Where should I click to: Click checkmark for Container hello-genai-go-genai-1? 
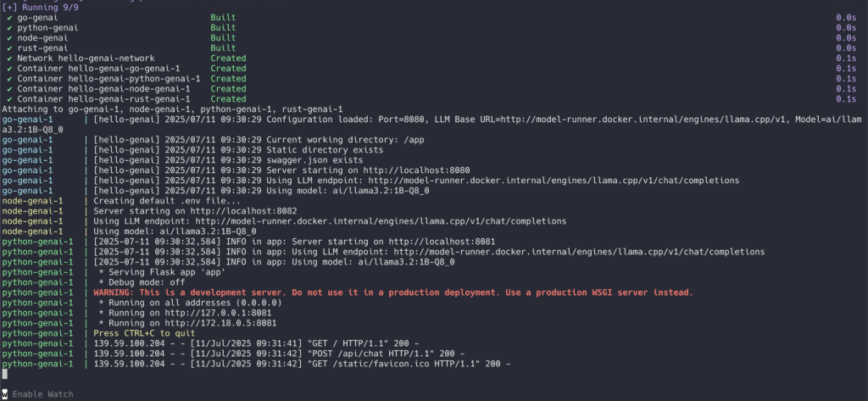tap(9, 69)
